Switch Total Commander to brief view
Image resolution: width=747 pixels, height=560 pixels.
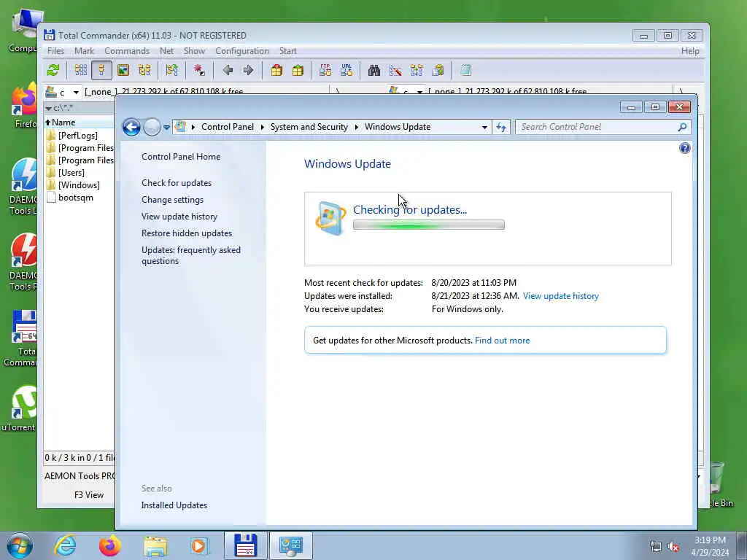point(80,71)
